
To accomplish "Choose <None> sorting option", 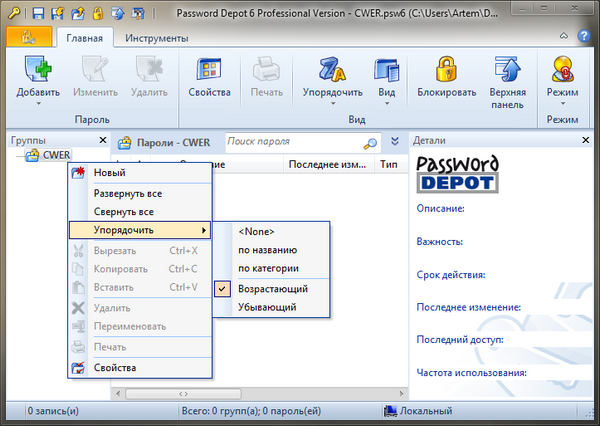I will (256, 231).
